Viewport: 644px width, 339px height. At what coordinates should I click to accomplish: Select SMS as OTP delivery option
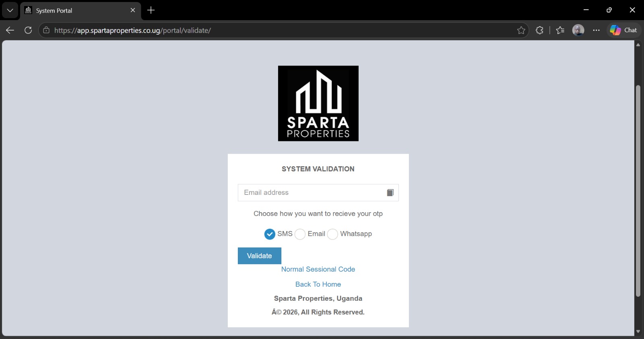point(270,234)
